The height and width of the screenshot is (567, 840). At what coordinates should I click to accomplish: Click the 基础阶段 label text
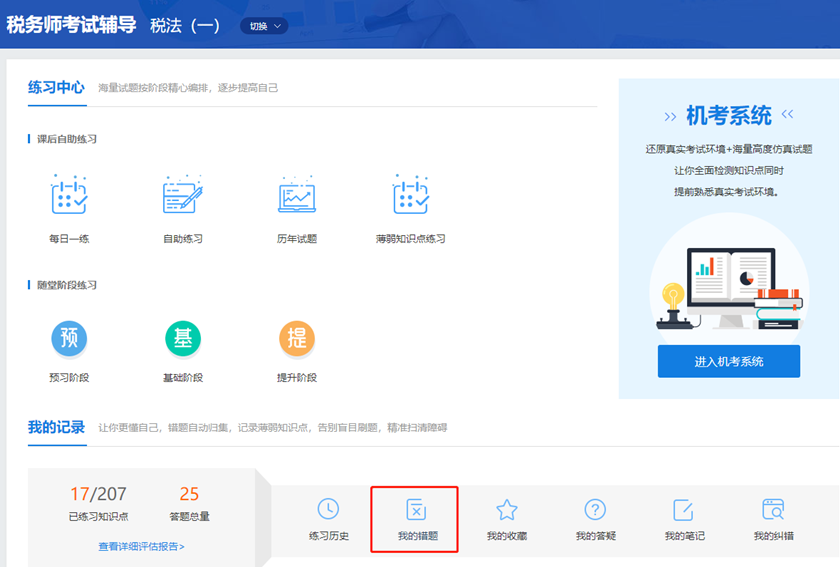[x=183, y=377]
